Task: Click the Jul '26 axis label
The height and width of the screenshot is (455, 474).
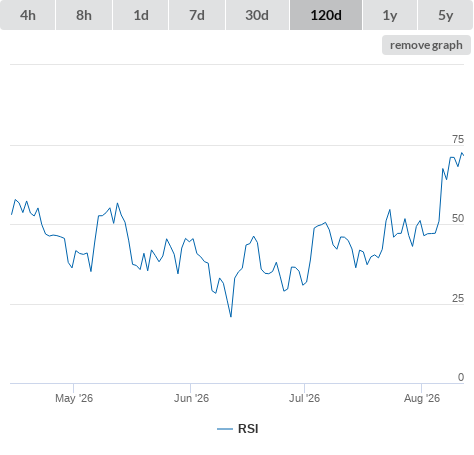Action: [x=304, y=398]
